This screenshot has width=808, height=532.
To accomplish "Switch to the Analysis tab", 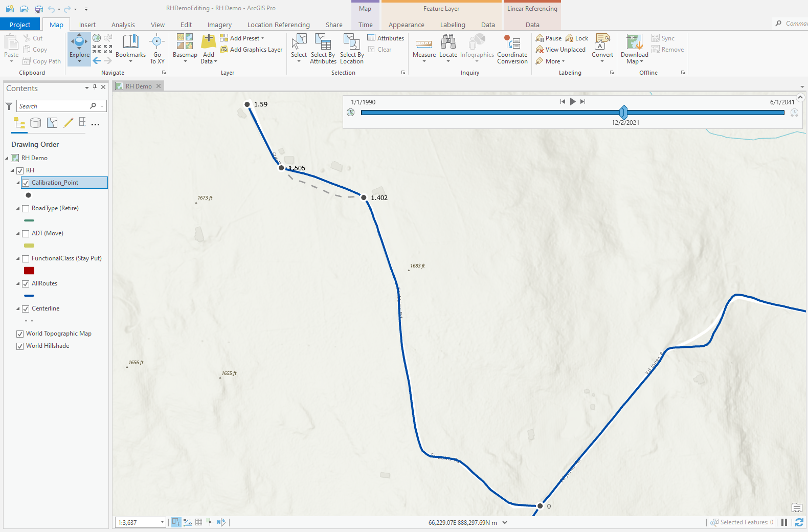I will [x=123, y=25].
